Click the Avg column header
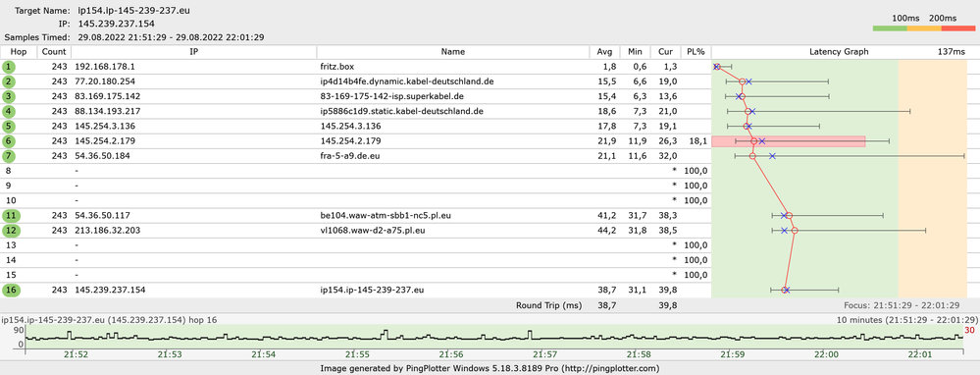 point(604,52)
